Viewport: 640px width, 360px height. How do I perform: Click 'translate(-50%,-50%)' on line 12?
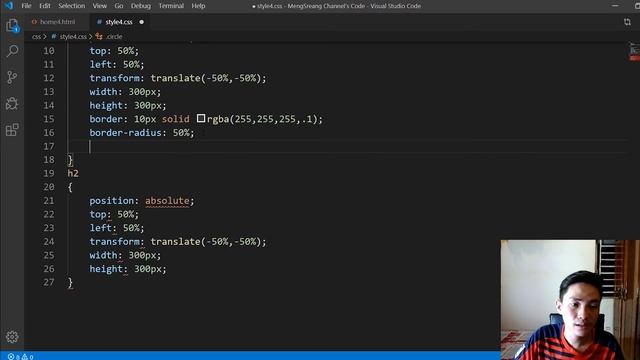(206, 78)
